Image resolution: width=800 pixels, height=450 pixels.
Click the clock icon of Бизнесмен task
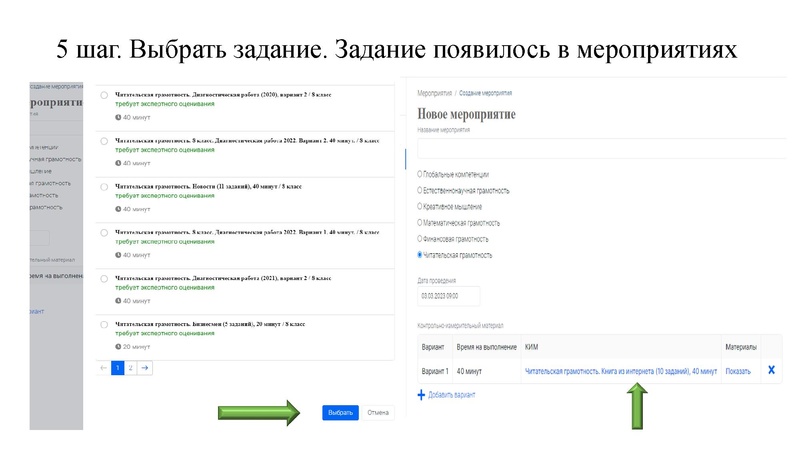tap(118, 347)
